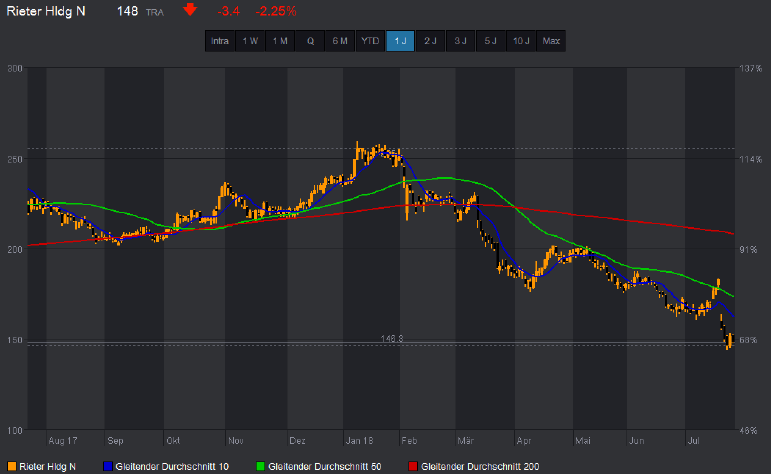Click the 68% right axis label
Image resolution: width=771 pixels, height=474 pixels.
[x=748, y=340]
